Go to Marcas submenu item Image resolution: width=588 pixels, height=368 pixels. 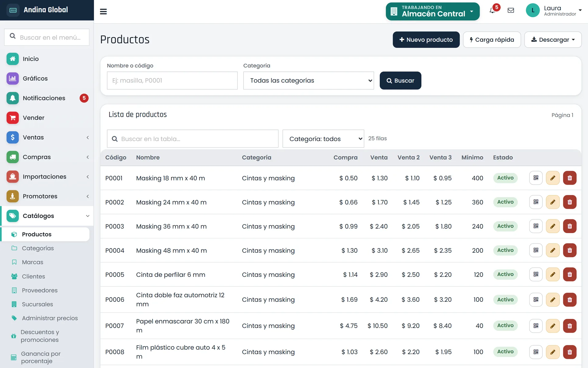(x=32, y=262)
